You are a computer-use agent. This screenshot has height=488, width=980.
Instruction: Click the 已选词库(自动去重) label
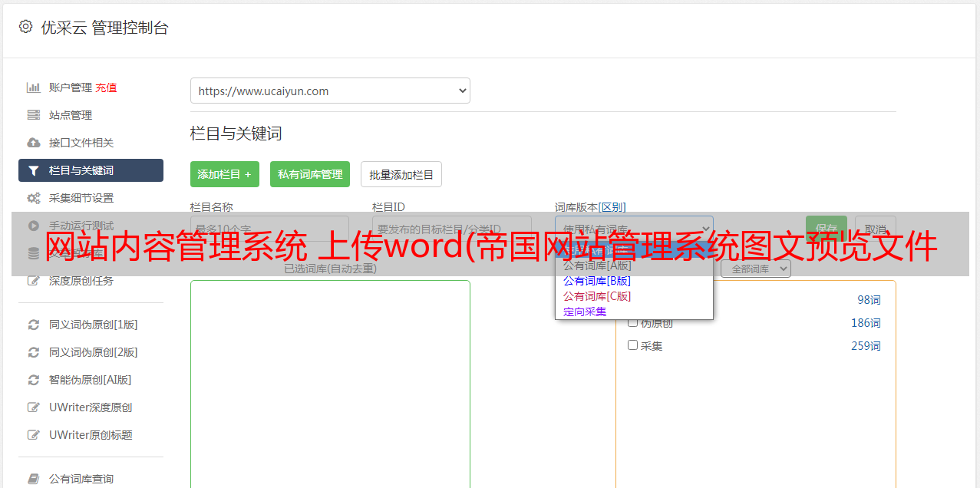click(x=330, y=269)
